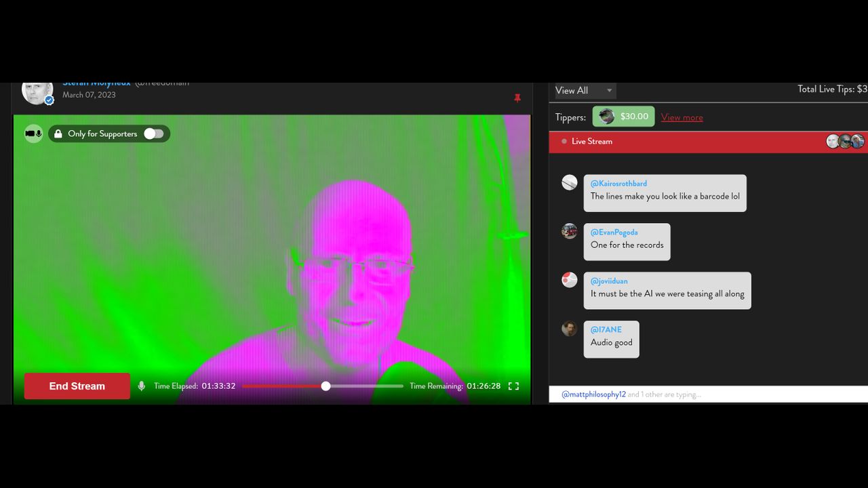Mute the microphone in the stream controls
This screenshot has width=868, height=488.
click(x=142, y=386)
